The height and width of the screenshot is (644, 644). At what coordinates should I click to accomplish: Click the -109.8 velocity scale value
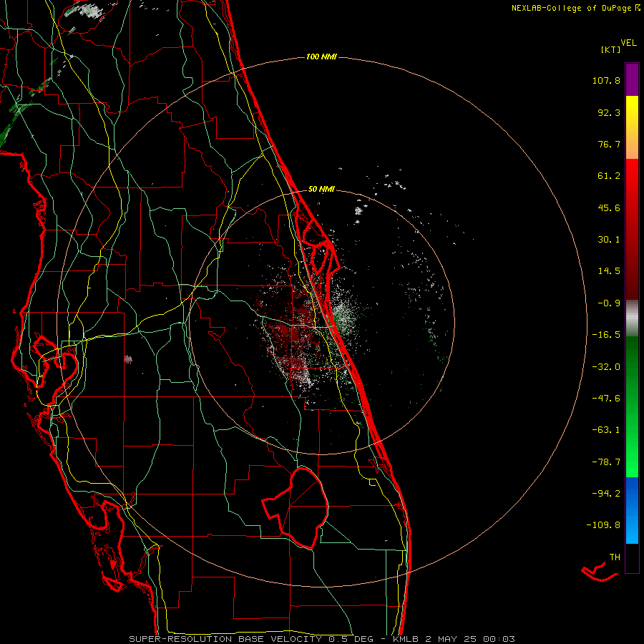point(604,525)
